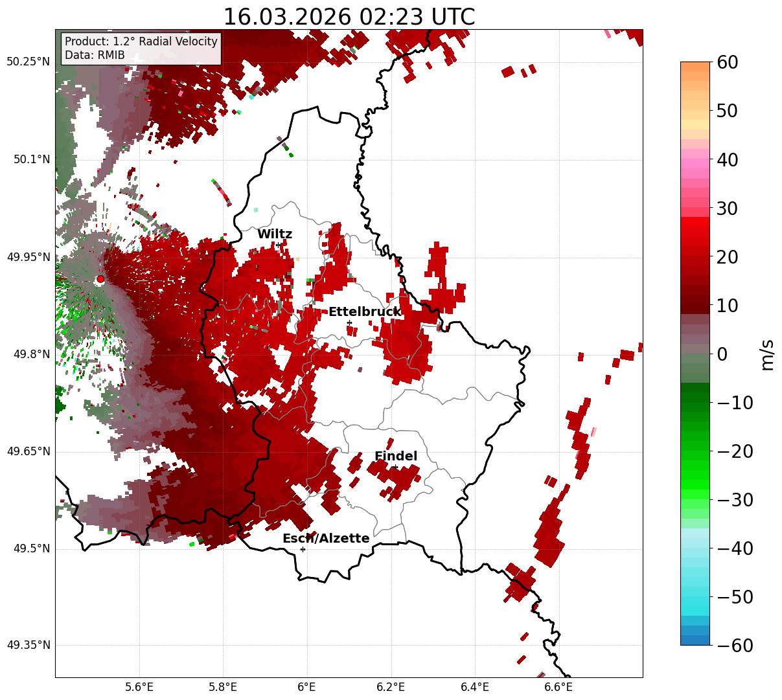Click the Data: RMIB label
Image resolution: width=782 pixels, height=700 pixels.
click(95, 55)
